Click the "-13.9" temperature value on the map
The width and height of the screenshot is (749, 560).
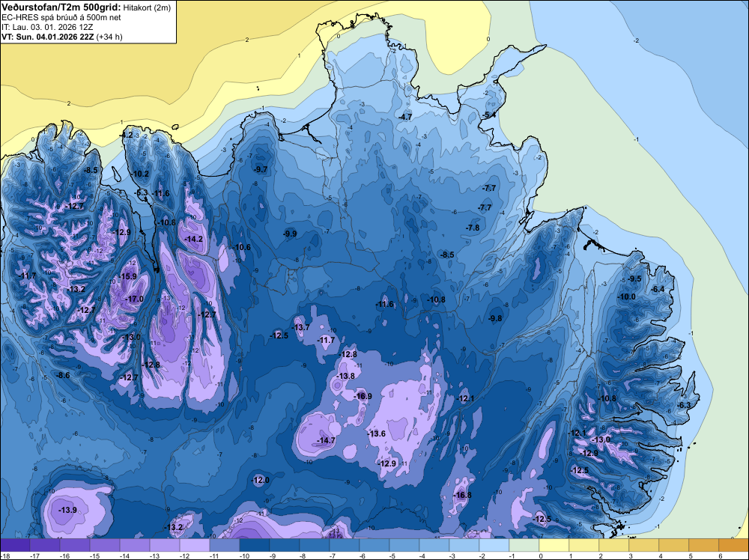point(67,510)
